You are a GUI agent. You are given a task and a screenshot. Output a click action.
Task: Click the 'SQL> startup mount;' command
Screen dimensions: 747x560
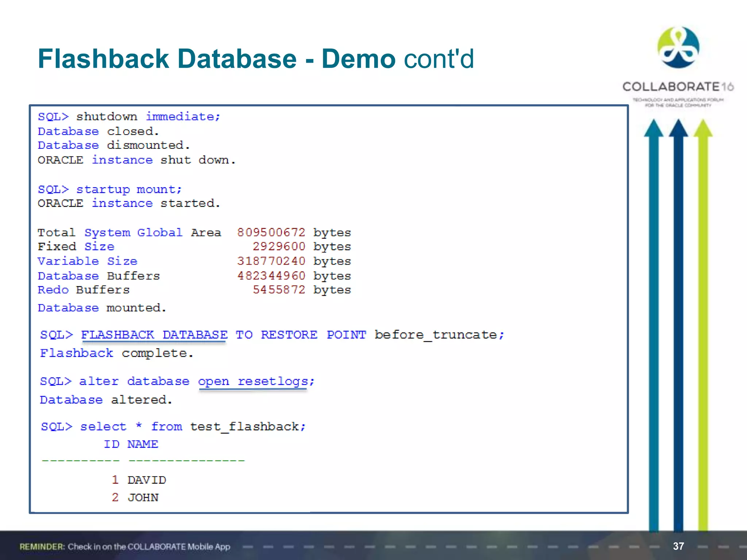coord(110,190)
